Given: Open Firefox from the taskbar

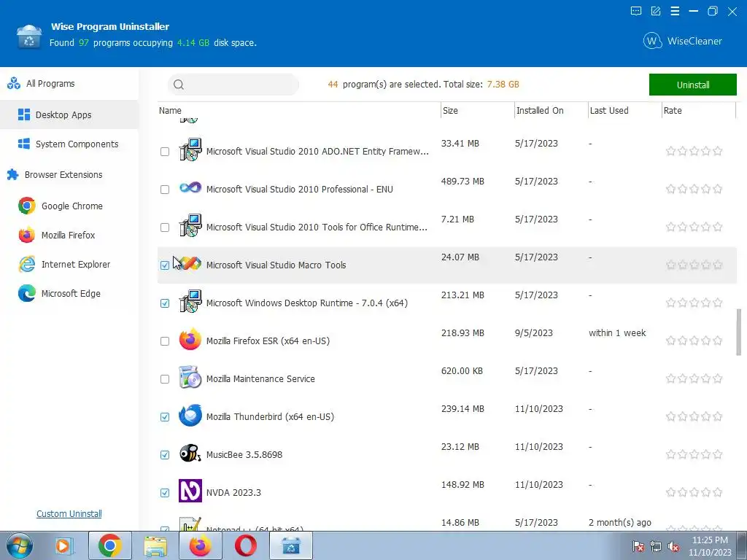Looking at the screenshot, I should [x=201, y=545].
